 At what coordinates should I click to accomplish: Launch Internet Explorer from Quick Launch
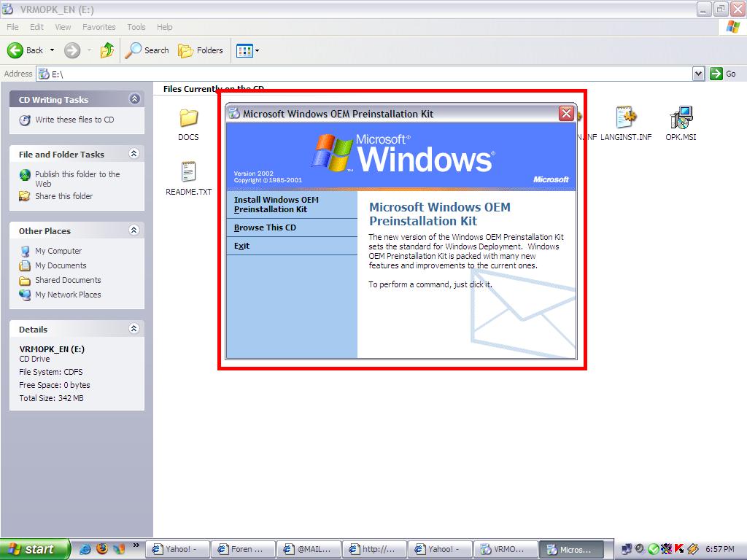coord(85,549)
